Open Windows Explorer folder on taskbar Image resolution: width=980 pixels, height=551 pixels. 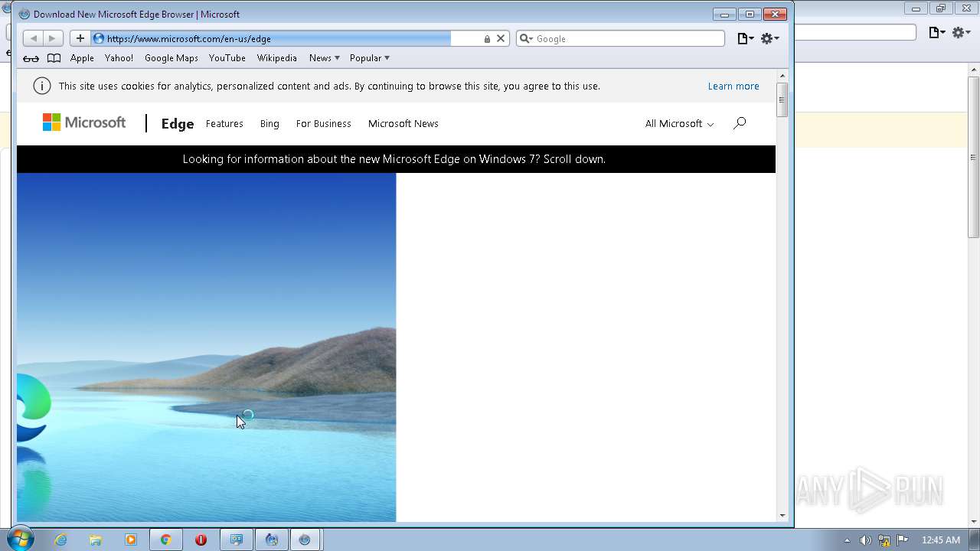(x=96, y=540)
